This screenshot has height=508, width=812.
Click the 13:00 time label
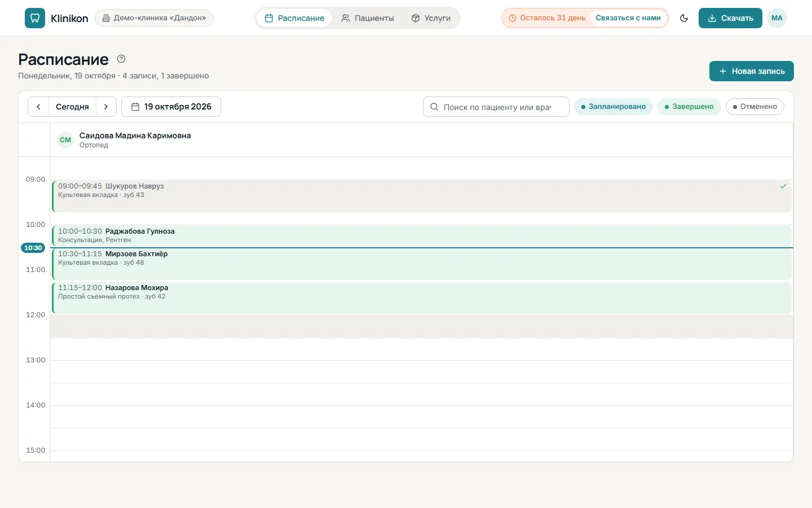pyautogui.click(x=36, y=360)
